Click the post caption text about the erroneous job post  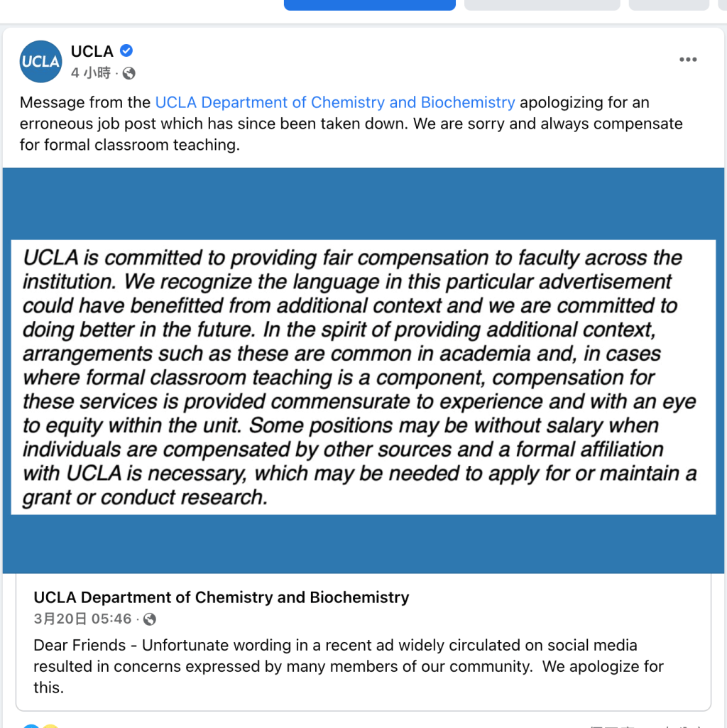coord(351,124)
